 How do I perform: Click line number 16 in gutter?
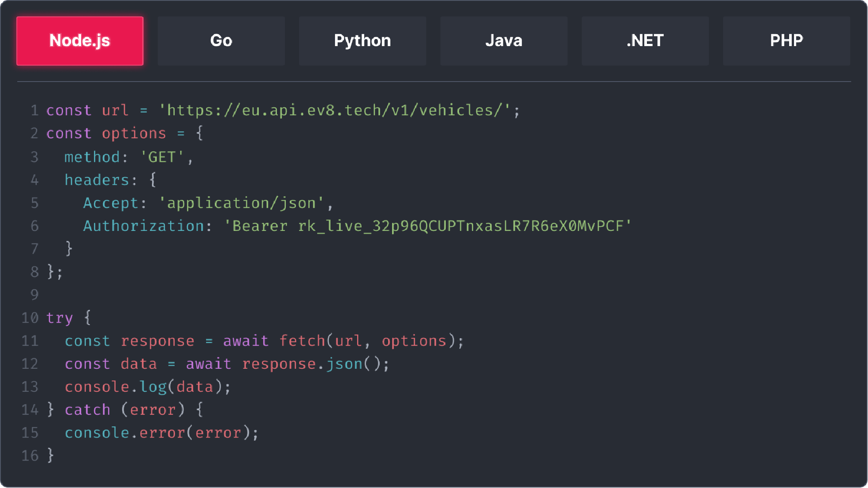(30, 456)
